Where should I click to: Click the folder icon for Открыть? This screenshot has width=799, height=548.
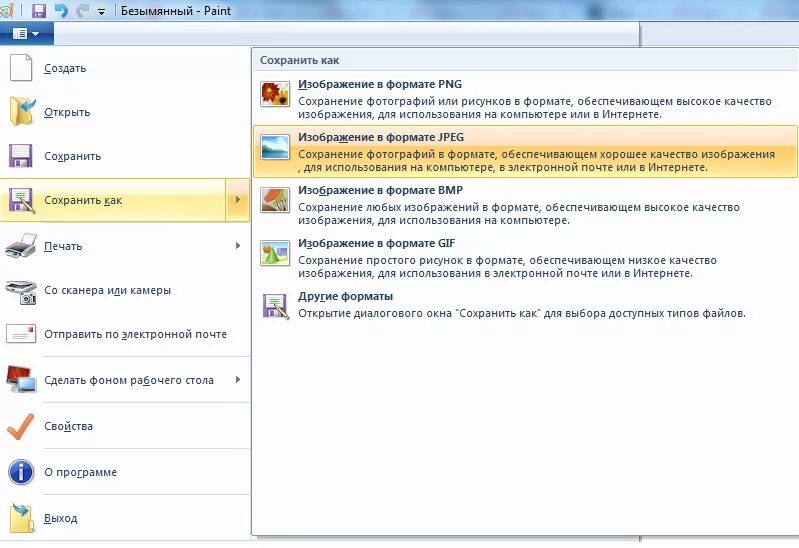click(22, 112)
